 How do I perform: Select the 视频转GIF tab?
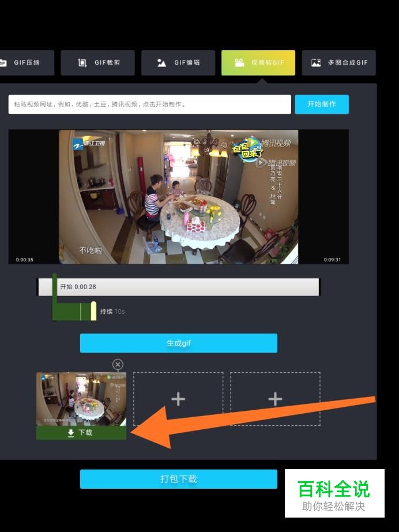coord(258,63)
